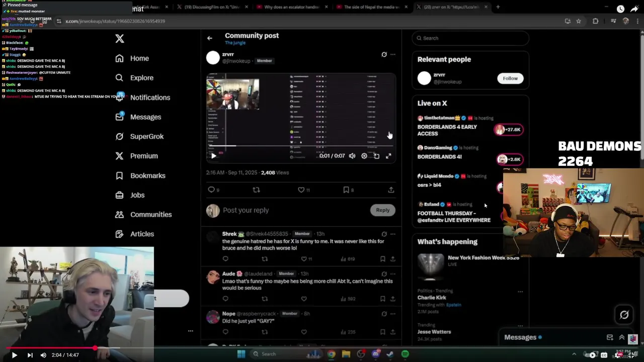Open Jobs in the X sidebar

(x=130, y=195)
